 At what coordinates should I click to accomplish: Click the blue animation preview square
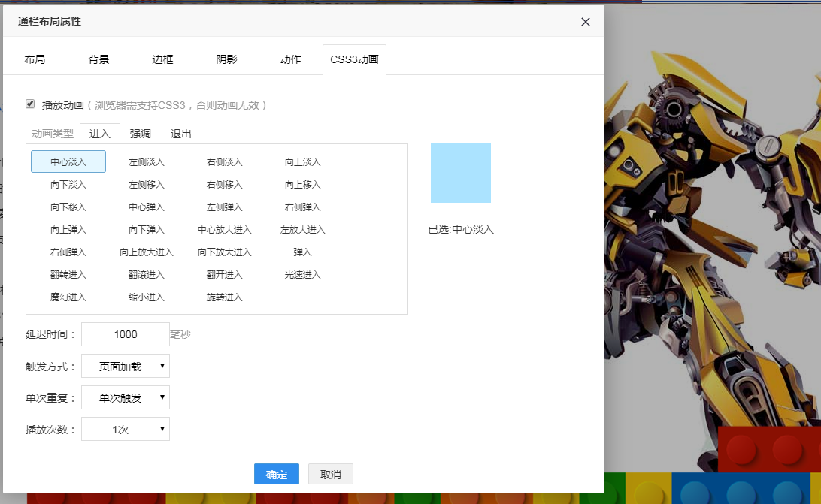[x=460, y=173]
